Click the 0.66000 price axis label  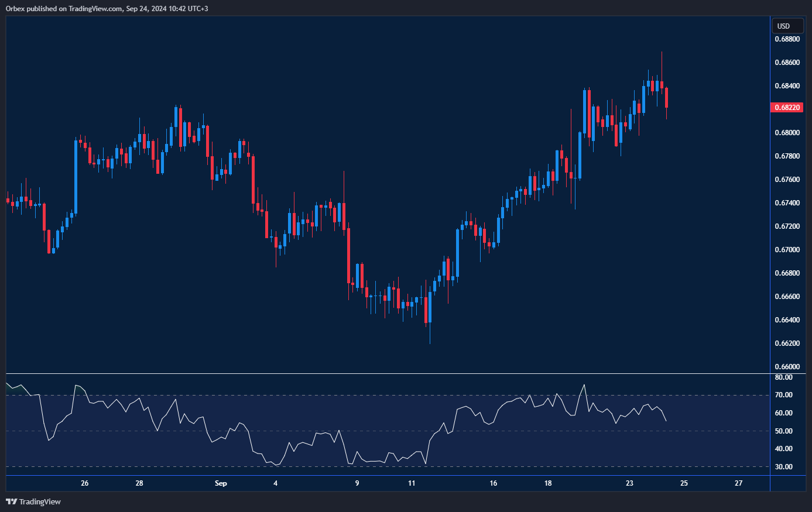point(787,367)
